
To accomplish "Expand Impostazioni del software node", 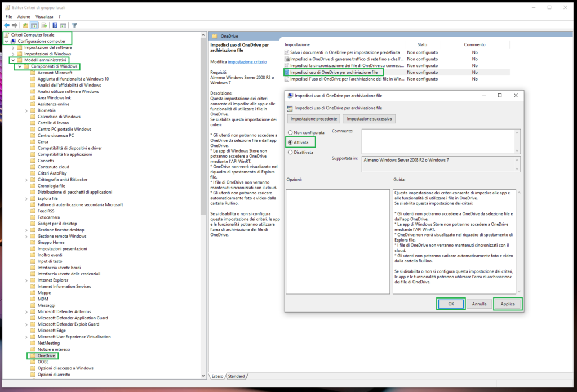I will click(14, 48).
